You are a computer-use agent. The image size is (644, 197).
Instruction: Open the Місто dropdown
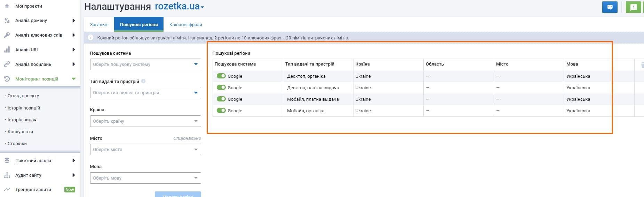[145, 149]
